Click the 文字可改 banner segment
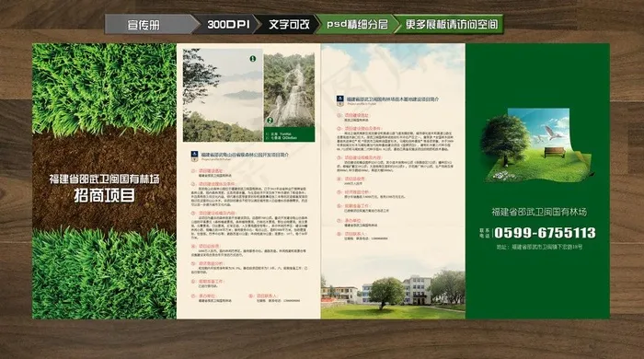The image size is (644, 359). pos(289,24)
